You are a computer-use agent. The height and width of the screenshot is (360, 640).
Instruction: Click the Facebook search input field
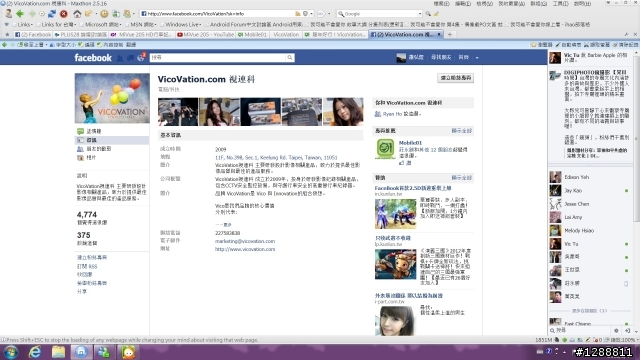218,58
